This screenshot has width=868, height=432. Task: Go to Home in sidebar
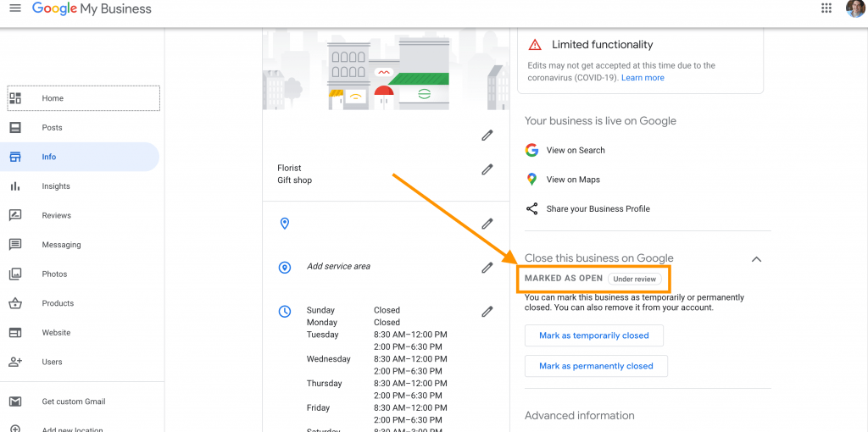tap(84, 98)
